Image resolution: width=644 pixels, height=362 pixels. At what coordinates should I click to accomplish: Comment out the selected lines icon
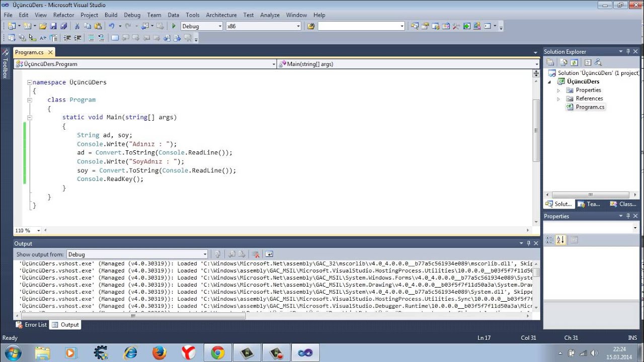point(91,38)
